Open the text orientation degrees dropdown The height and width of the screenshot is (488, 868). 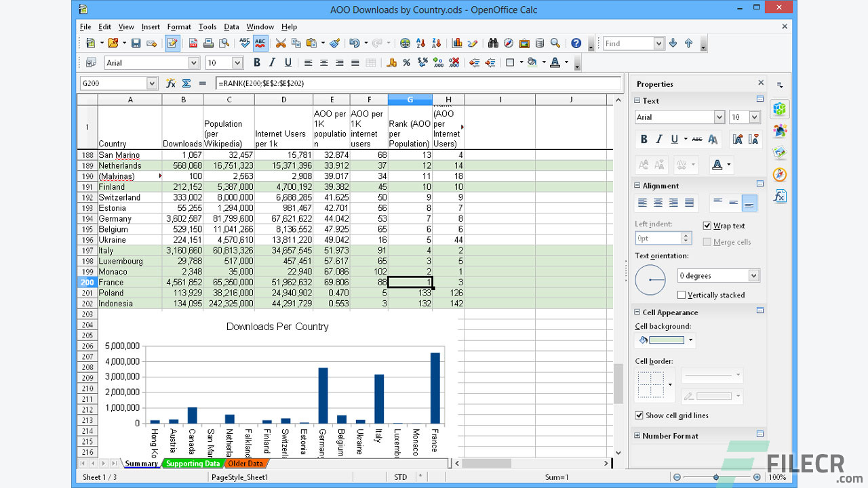753,276
